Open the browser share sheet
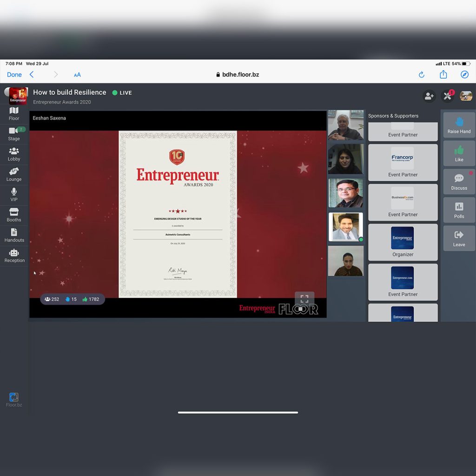476x476 pixels. coord(443,74)
